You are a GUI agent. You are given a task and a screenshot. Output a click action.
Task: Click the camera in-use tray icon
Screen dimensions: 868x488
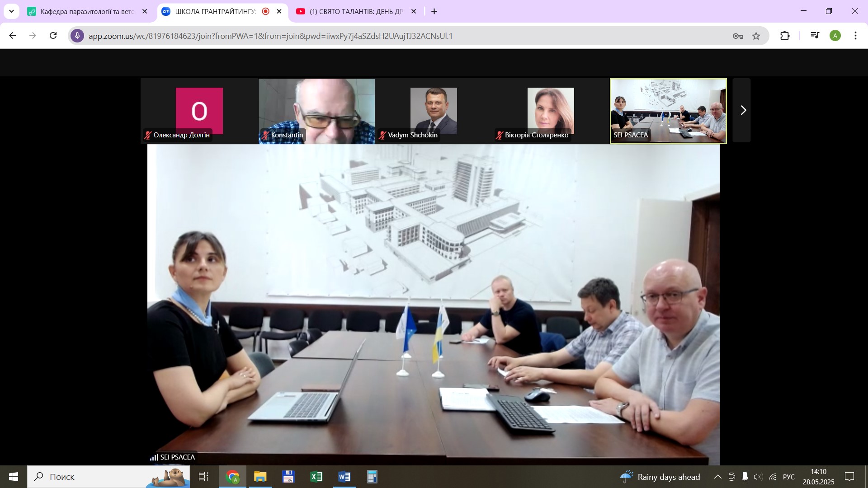pos(731,477)
